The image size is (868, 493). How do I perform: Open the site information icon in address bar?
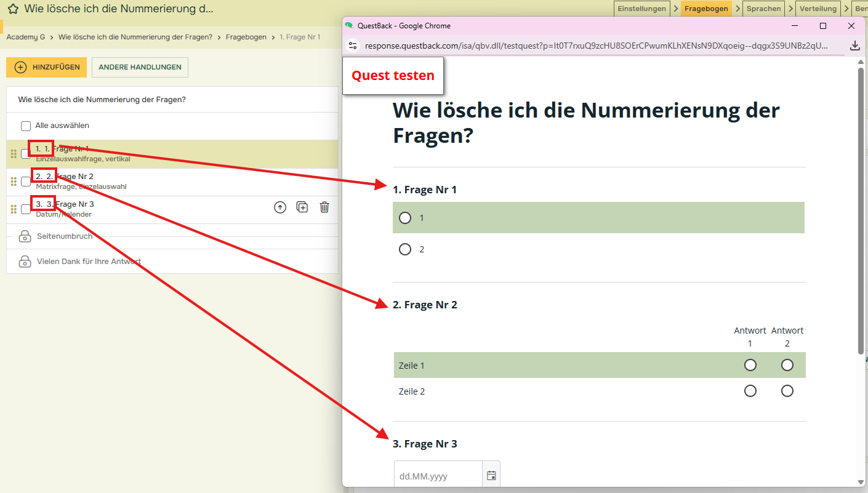pos(353,46)
